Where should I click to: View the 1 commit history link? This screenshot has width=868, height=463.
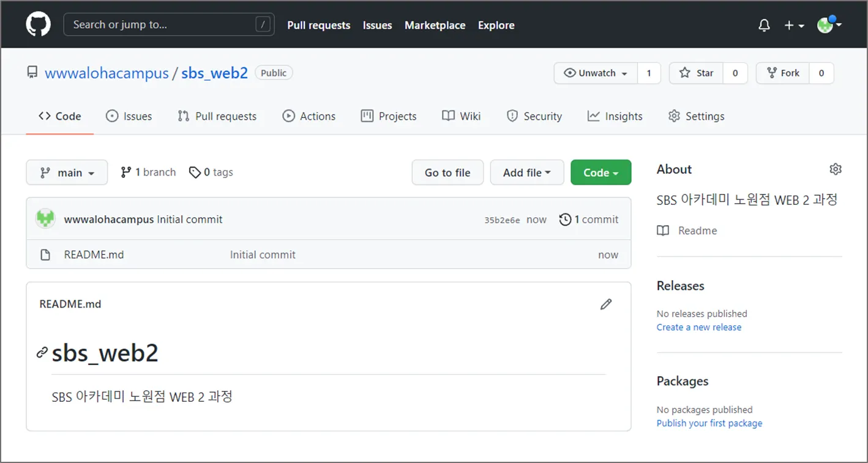pos(589,220)
